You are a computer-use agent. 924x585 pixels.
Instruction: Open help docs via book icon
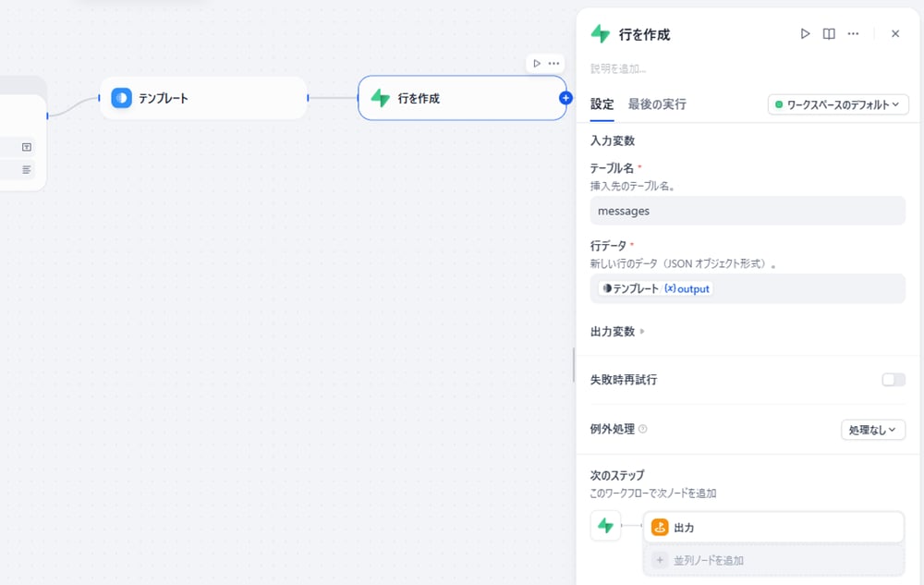[829, 34]
